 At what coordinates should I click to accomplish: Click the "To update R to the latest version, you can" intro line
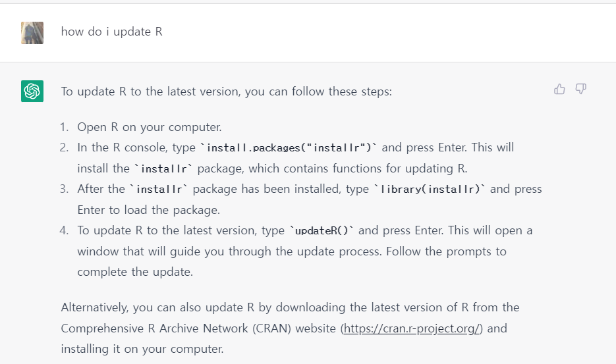(x=175, y=91)
